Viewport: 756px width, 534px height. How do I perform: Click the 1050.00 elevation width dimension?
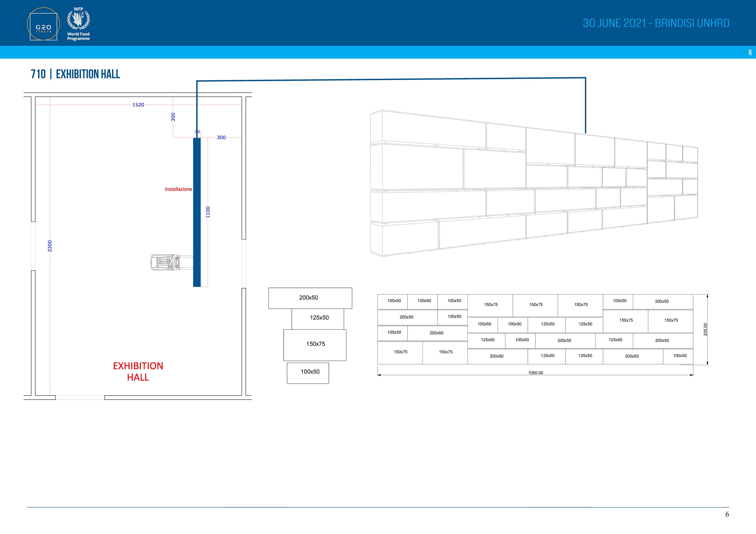point(535,373)
